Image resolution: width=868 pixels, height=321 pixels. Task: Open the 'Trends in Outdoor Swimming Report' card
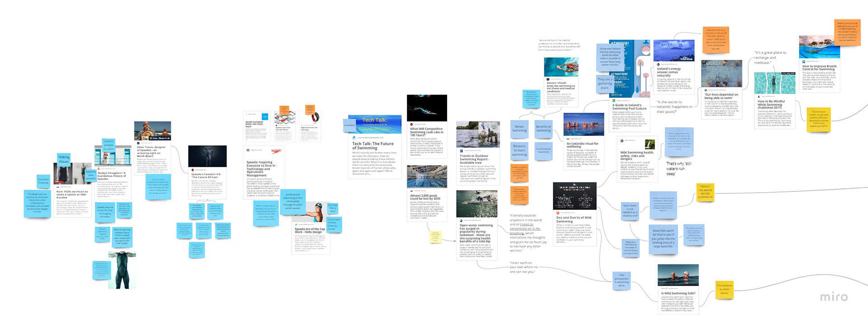(x=478, y=153)
